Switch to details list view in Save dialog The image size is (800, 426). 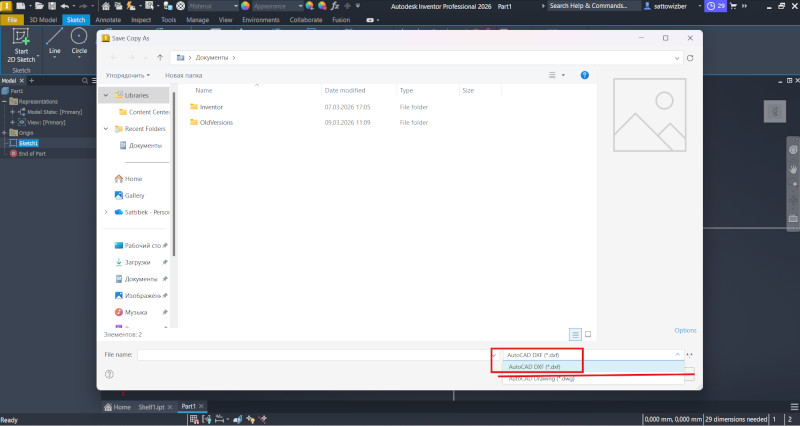pos(575,334)
